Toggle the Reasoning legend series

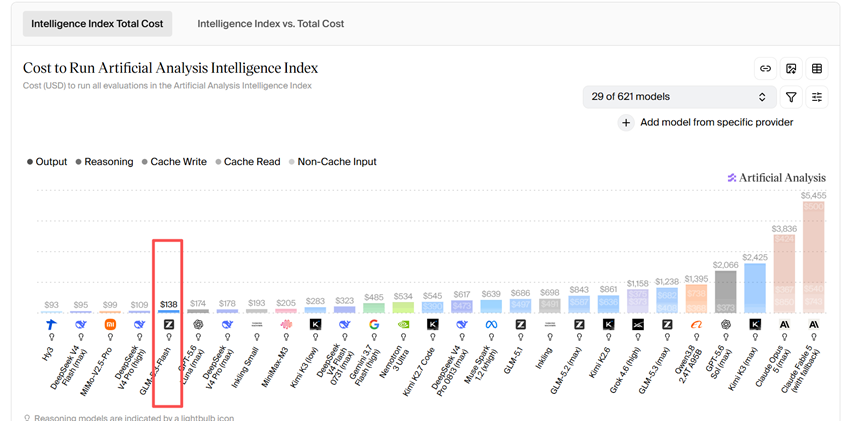[104, 162]
